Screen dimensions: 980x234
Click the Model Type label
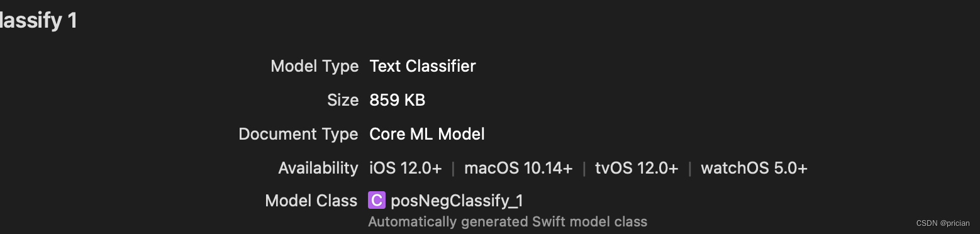(x=315, y=66)
